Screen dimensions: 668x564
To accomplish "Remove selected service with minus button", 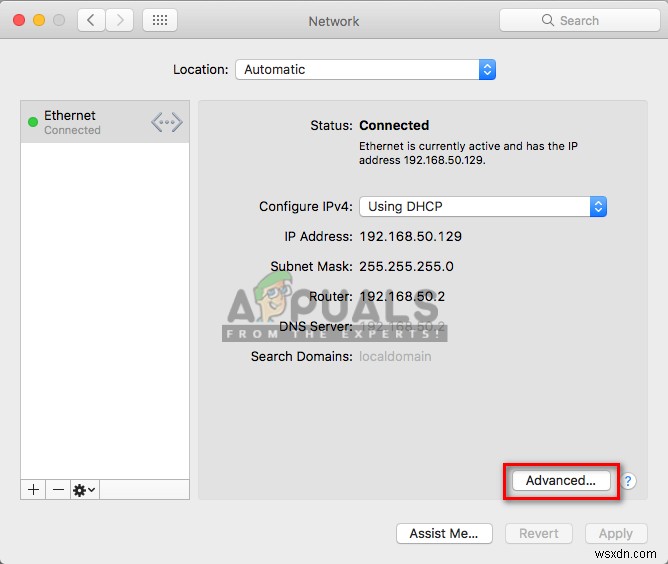I will (x=58, y=489).
